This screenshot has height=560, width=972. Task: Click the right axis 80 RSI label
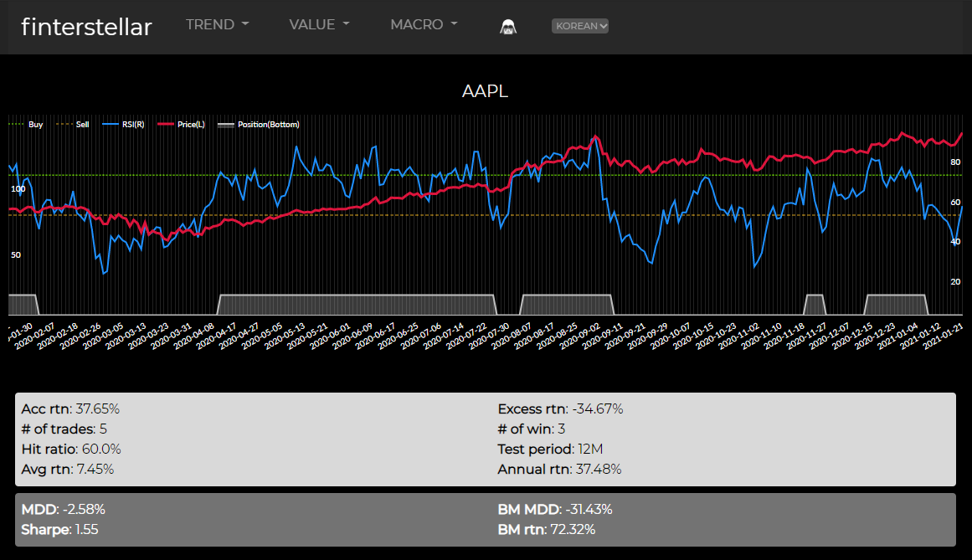coord(955,162)
